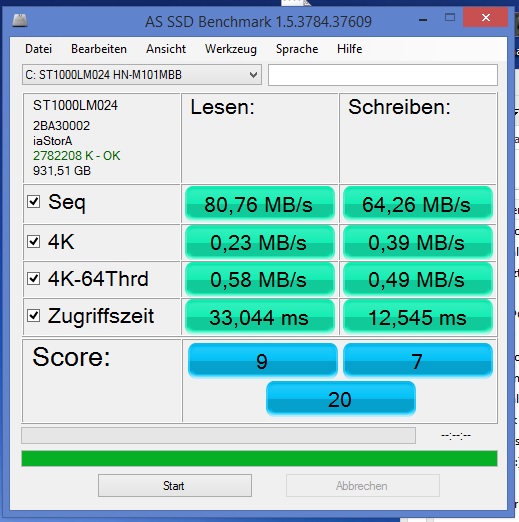The height and width of the screenshot is (522, 519).
Task: Click the elapsed time indicator --:--:--
Action: tap(456, 435)
